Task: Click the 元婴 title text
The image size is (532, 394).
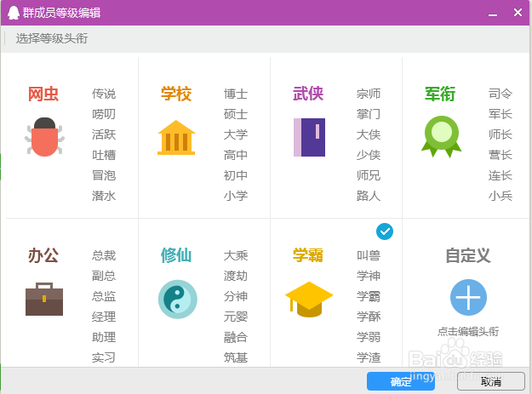Action: tap(236, 317)
